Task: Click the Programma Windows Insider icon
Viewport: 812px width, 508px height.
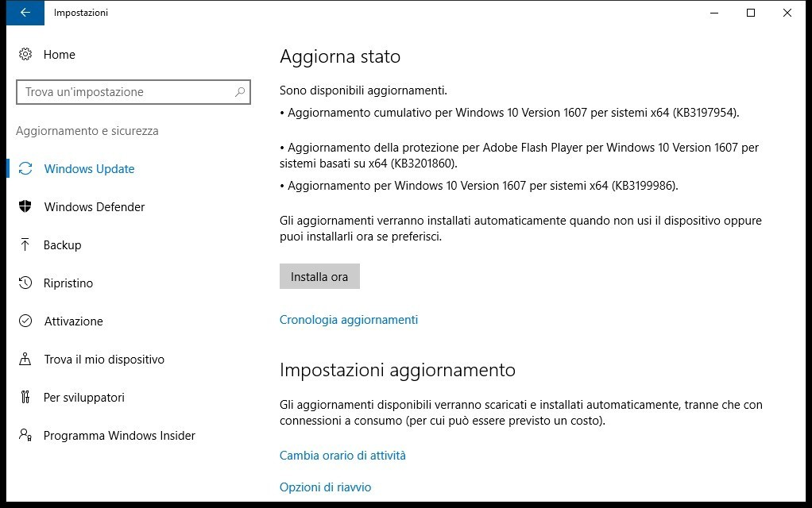Action: 25,436
